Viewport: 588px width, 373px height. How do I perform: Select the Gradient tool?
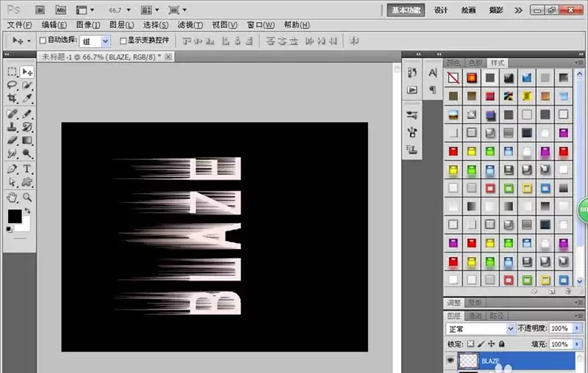(x=27, y=140)
